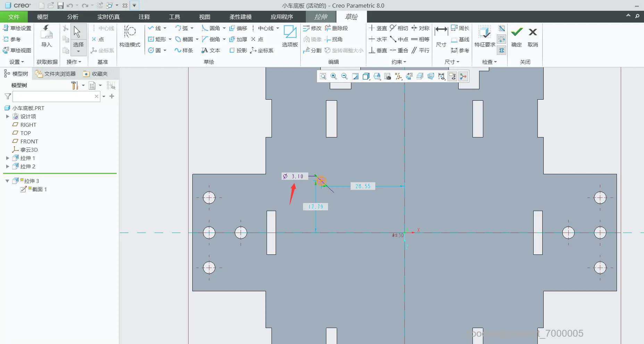Apply the Symmetric (对称) constraint

(420, 28)
